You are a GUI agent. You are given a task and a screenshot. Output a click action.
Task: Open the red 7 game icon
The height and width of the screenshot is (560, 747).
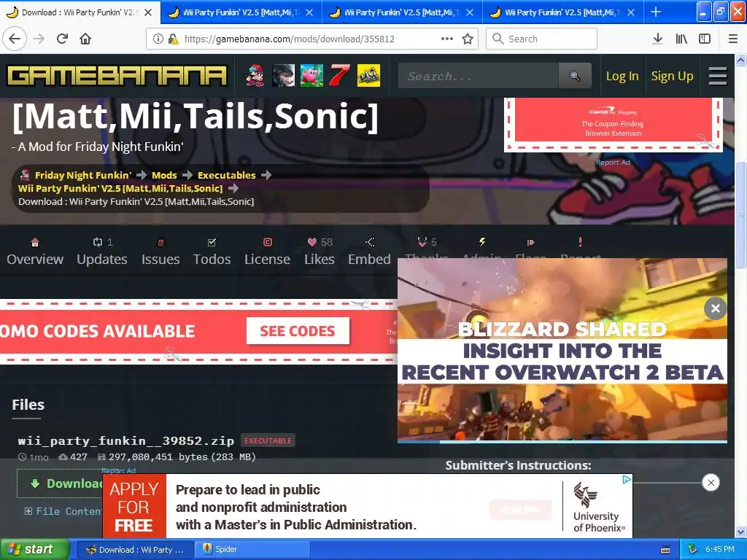(x=340, y=75)
